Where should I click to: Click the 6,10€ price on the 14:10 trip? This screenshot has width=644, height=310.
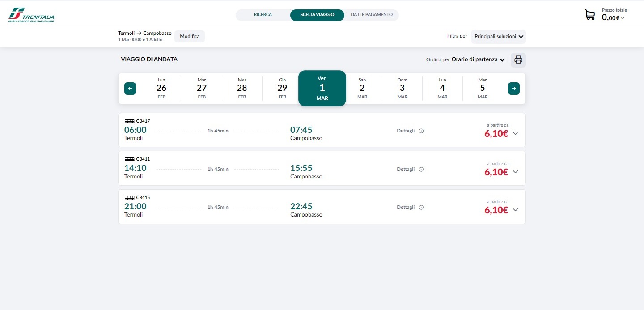[x=496, y=172]
